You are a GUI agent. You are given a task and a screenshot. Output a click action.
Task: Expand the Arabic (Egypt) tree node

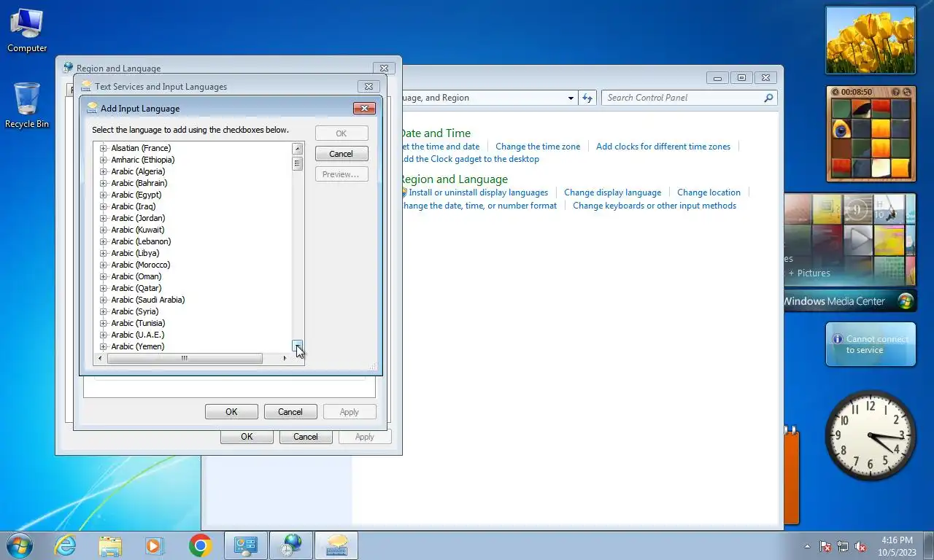point(103,195)
